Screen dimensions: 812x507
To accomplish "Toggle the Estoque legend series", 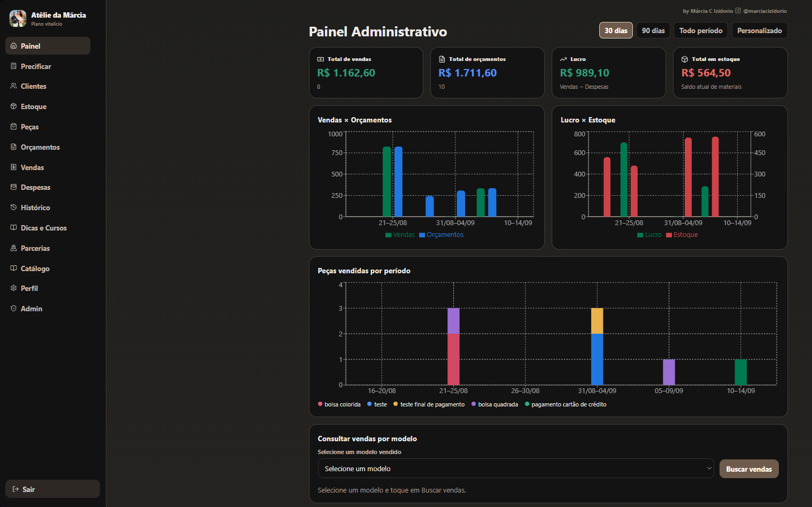I will click(682, 235).
